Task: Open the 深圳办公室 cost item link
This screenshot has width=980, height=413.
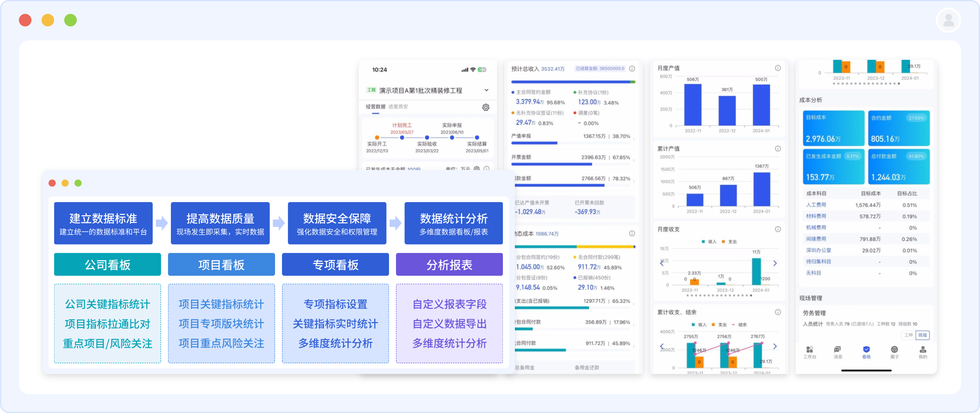Action: click(818, 251)
